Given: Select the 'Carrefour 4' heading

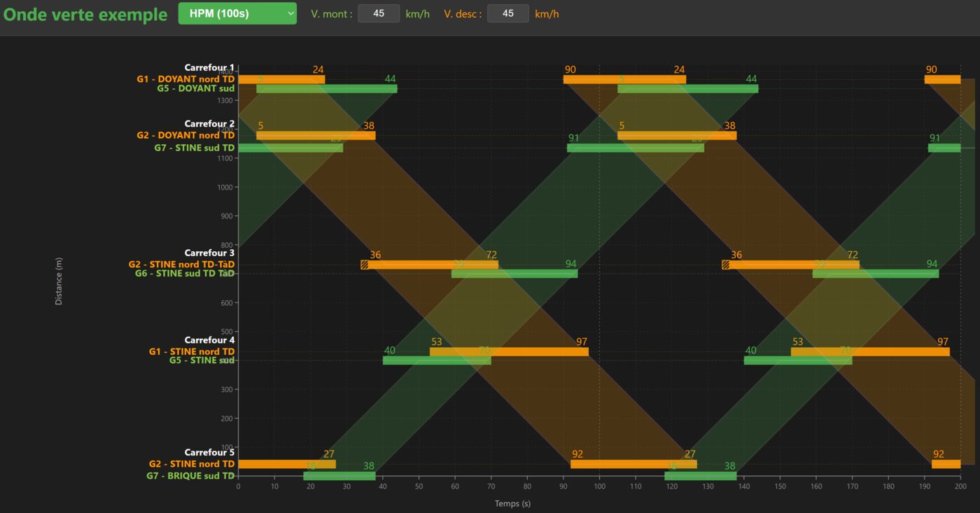Looking at the screenshot, I should [x=209, y=340].
